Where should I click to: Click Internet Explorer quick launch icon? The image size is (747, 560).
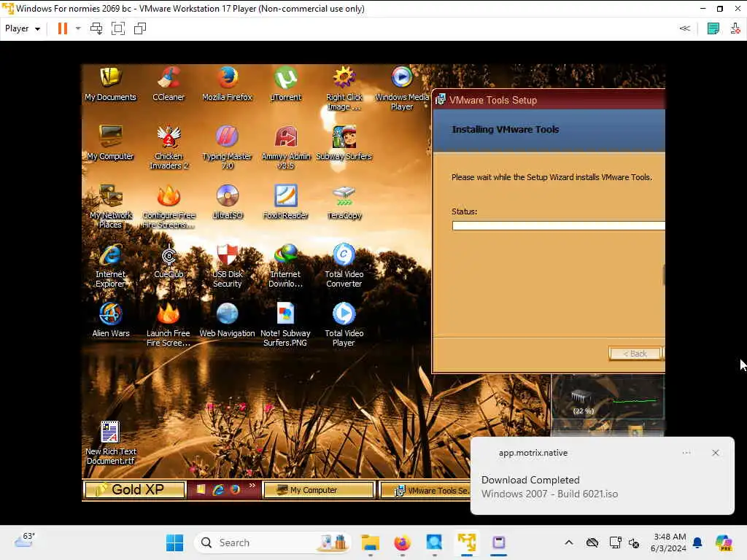point(218,489)
